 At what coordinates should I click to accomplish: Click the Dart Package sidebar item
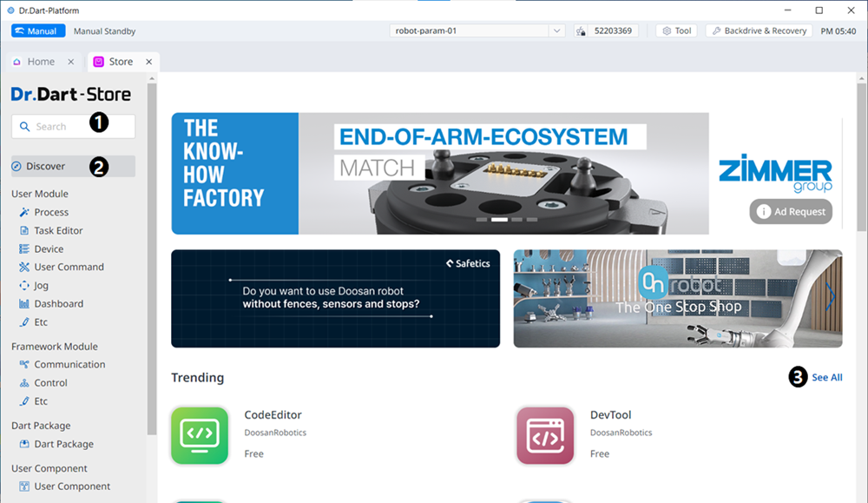click(x=63, y=444)
